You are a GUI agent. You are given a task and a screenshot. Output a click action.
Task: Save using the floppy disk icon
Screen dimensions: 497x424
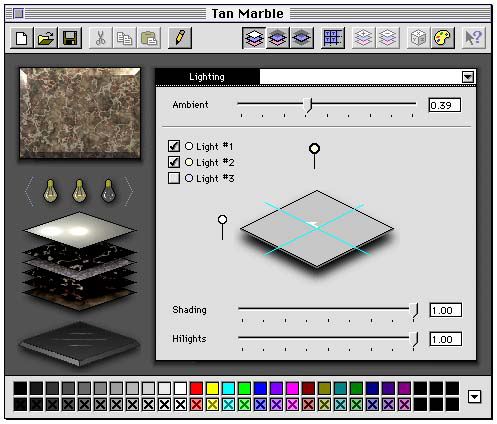tap(70, 38)
